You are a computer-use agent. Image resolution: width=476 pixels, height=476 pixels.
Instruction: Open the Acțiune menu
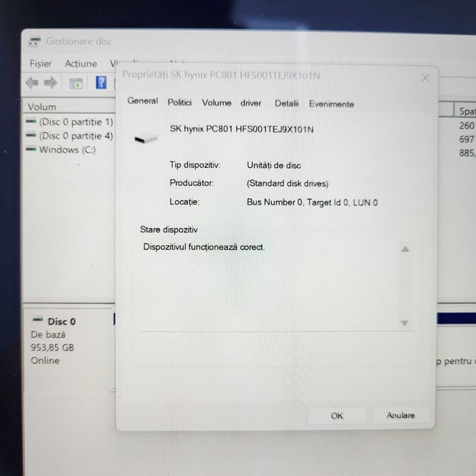click(81, 64)
